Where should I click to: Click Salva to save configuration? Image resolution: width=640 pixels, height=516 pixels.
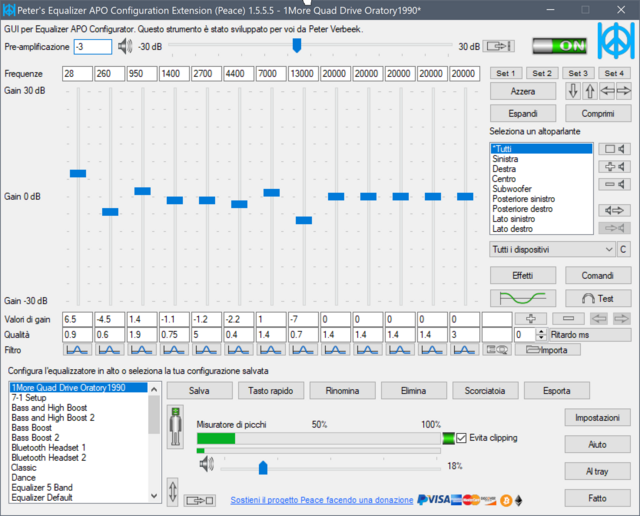click(x=200, y=391)
